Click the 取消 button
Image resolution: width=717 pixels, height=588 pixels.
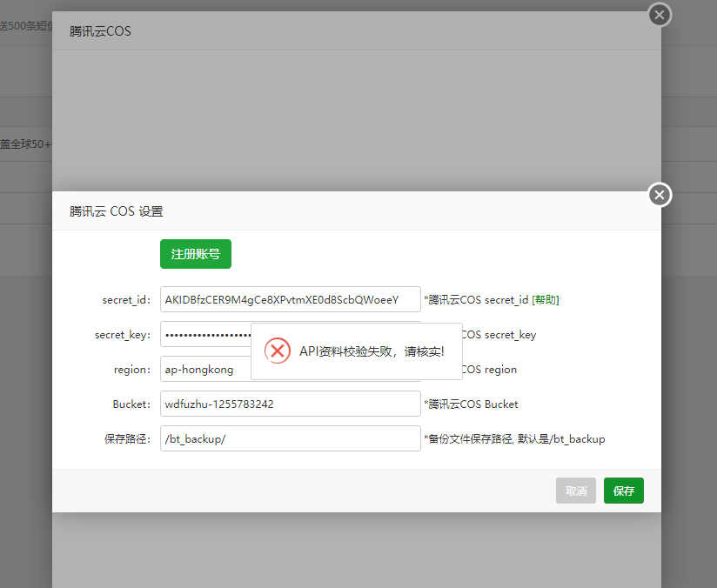(576, 491)
